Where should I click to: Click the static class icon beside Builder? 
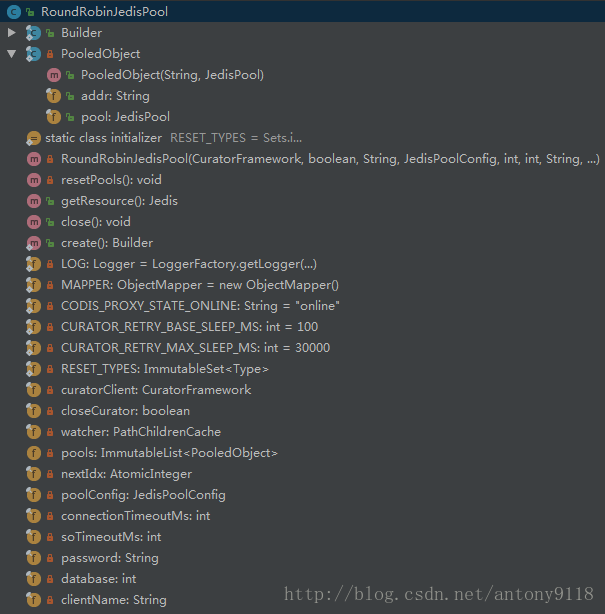(x=33, y=33)
